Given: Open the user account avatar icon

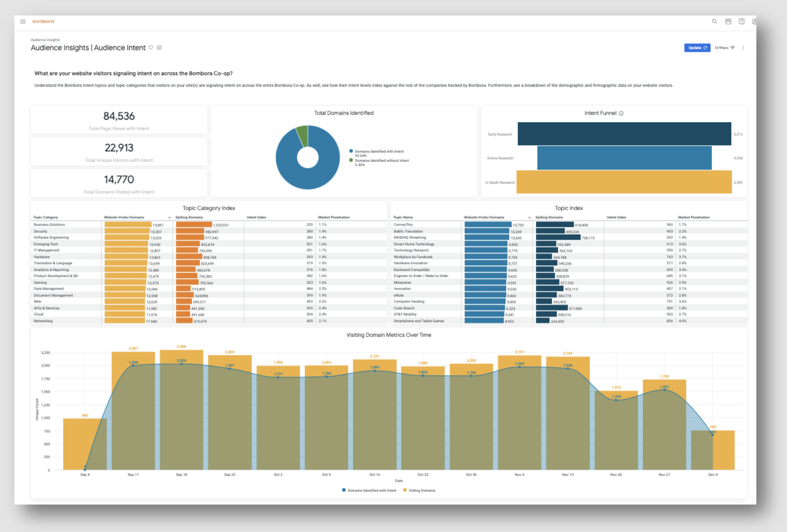Looking at the screenshot, I should tap(754, 22).
